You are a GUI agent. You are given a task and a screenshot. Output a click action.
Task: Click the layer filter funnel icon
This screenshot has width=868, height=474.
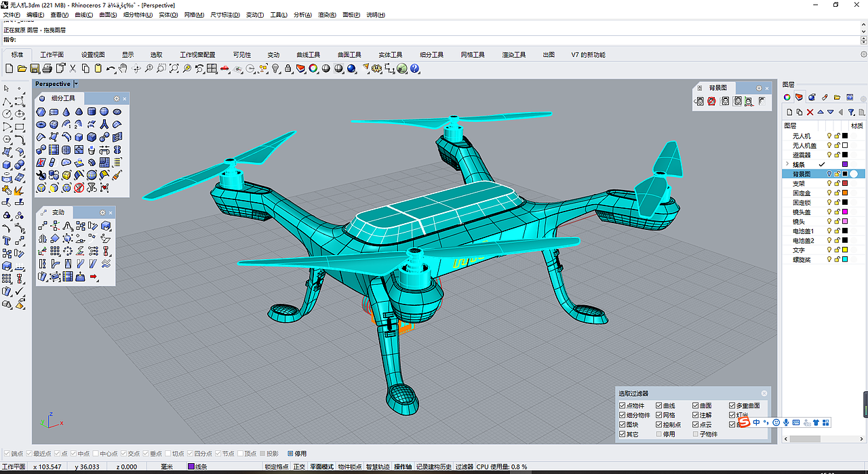click(x=852, y=112)
